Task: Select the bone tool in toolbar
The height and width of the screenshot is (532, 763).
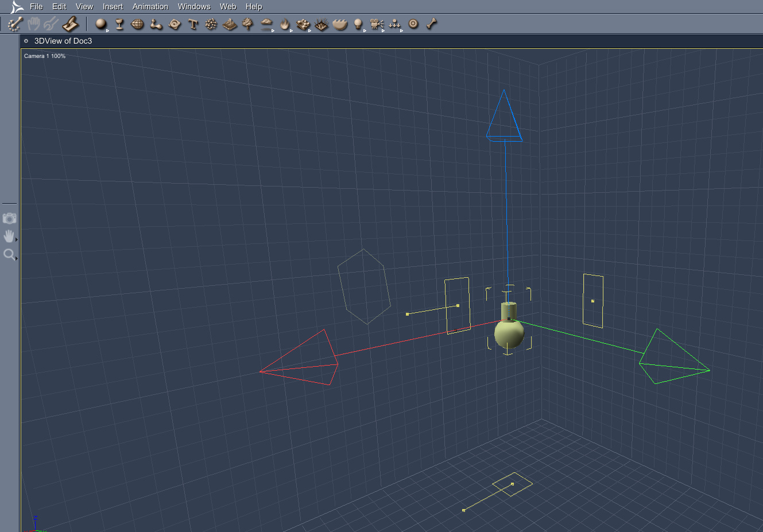Action: coord(432,24)
